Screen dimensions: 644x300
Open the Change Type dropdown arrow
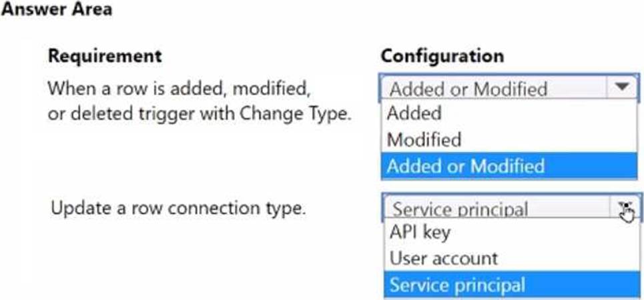point(622,87)
